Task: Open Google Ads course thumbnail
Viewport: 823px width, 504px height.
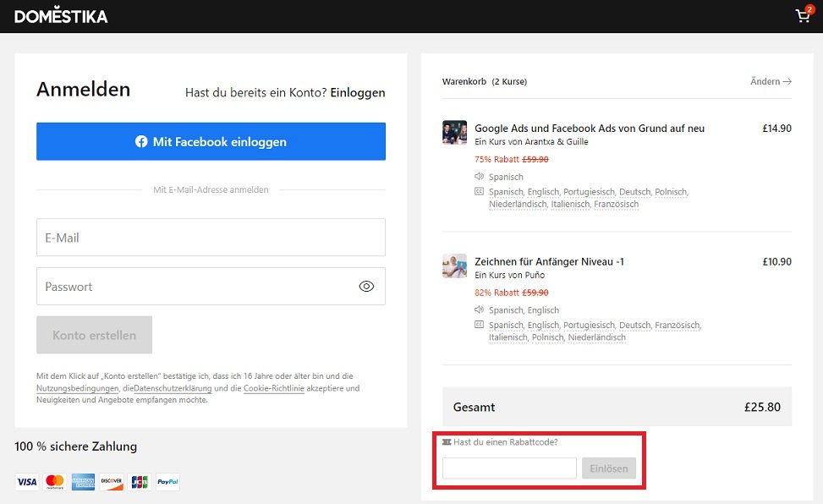Action: pyautogui.click(x=454, y=133)
